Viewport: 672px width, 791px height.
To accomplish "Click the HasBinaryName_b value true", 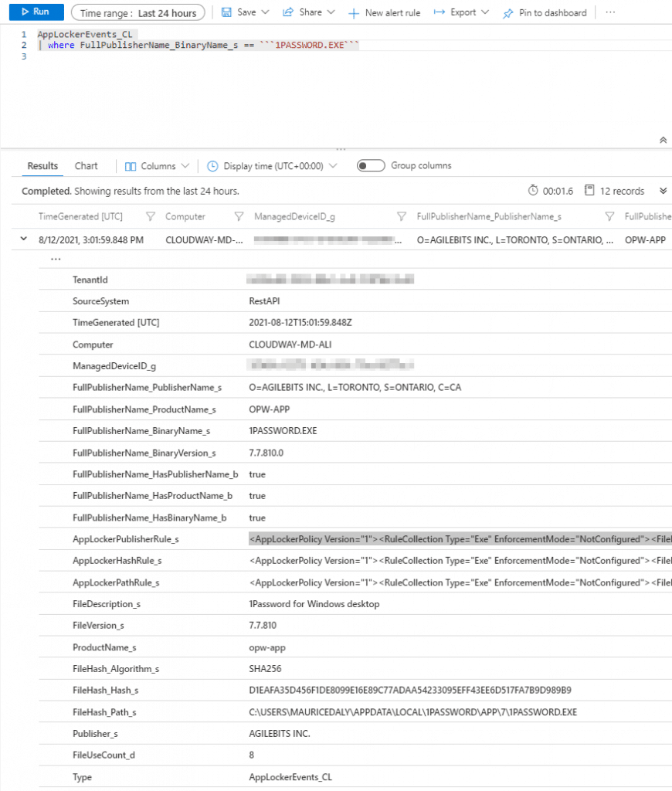I will pos(256,518).
